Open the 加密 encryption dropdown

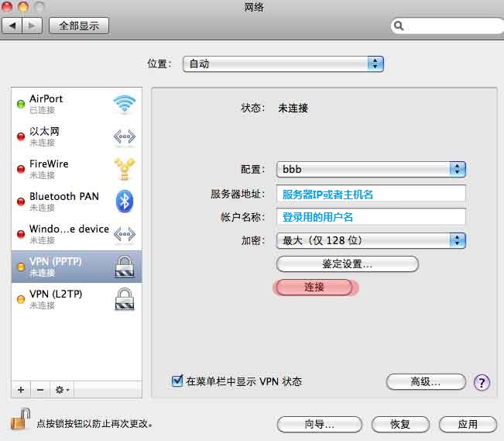point(371,240)
